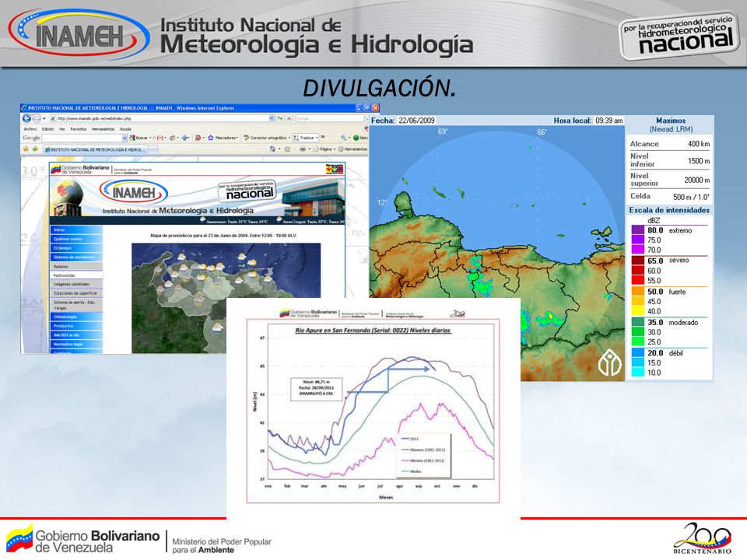This screenshot has width=747, height=560.
Task: Click the Radiosondas submenu link
Action: pyautogui.click(x=76, y=275)
